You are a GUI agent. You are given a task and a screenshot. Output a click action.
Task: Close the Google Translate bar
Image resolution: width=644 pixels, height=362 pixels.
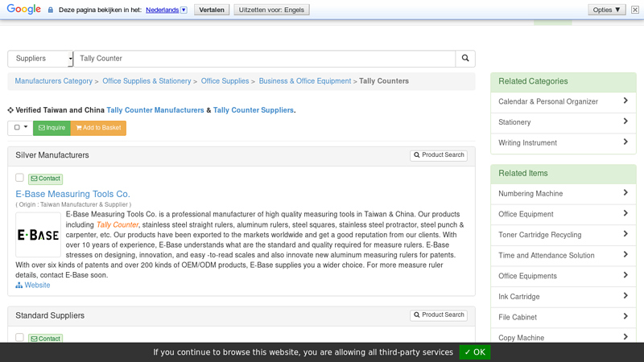click(x=634, y=10)
